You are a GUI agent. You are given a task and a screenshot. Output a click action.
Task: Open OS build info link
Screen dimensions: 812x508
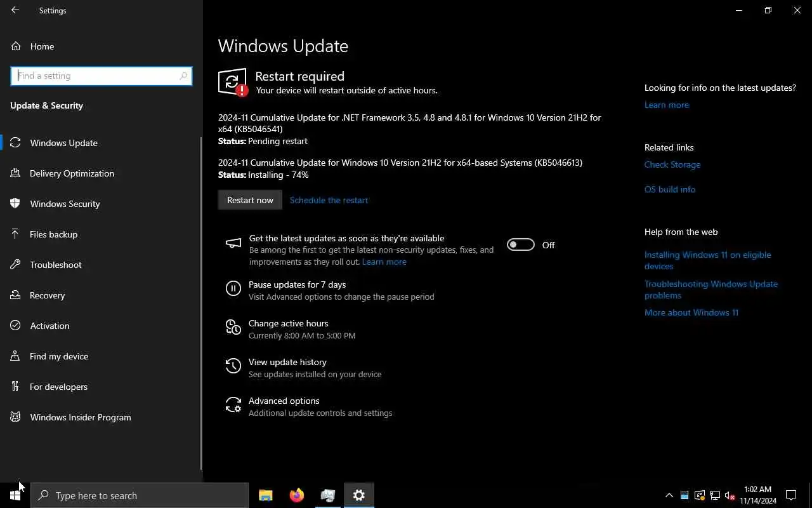[670, 189]
